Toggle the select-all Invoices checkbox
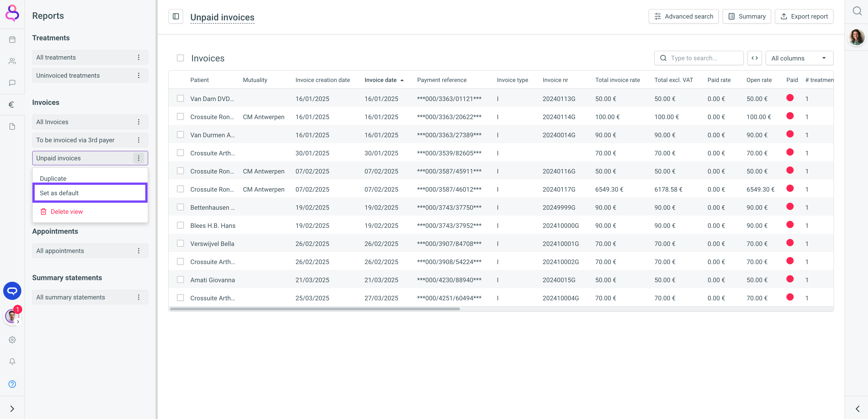Image resolution: width=868 pixels, height=419 pixels. (x=180, y=58)
